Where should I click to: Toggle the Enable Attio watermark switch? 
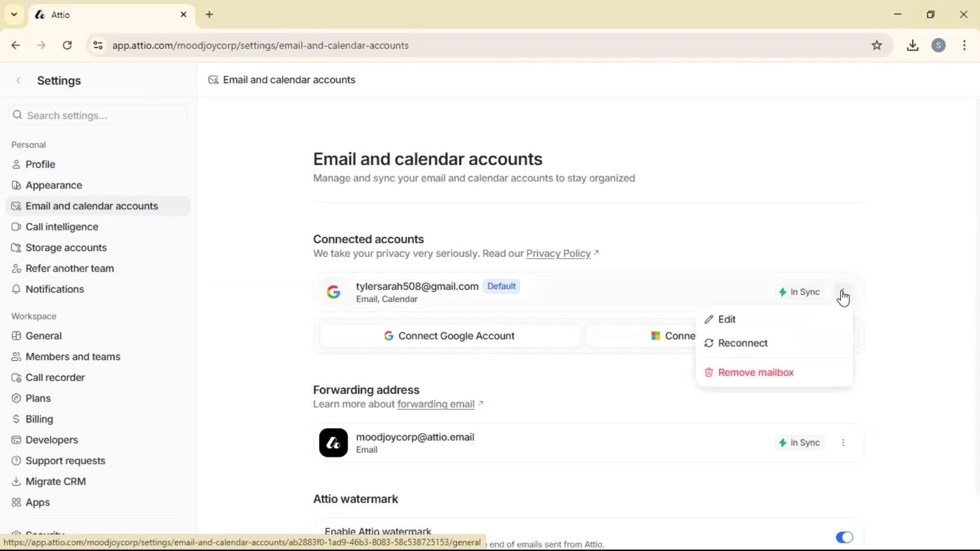point(844,537)
